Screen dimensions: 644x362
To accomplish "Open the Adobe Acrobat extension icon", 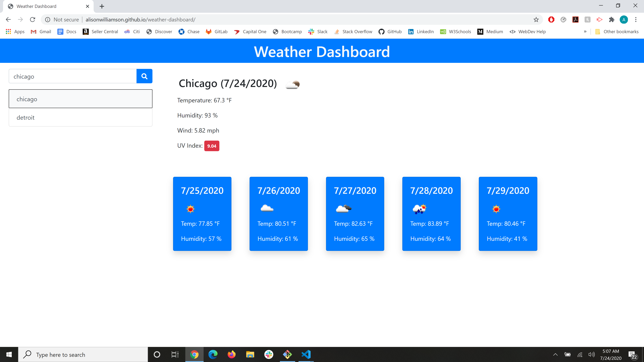I will tap(576, 19).
